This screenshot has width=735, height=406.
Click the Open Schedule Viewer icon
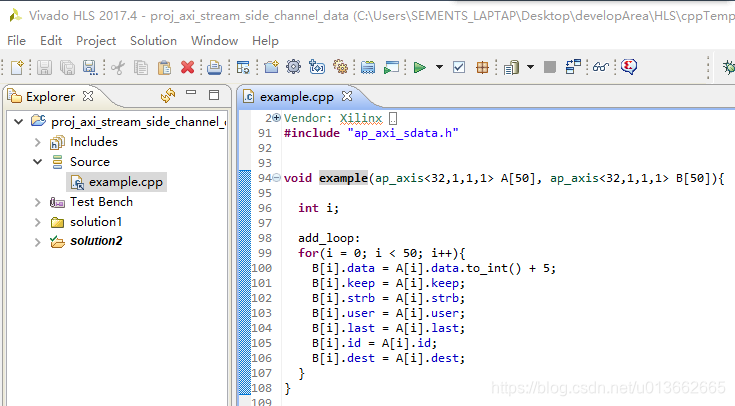pyautogui.click(x=243, y=68)
